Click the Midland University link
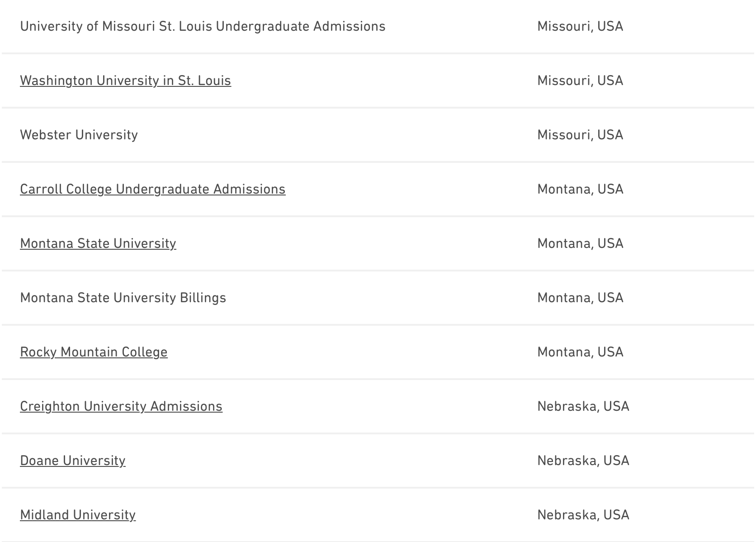Viewport: 756px width, 542px height. pyautogui.click(x=77, y=515)
